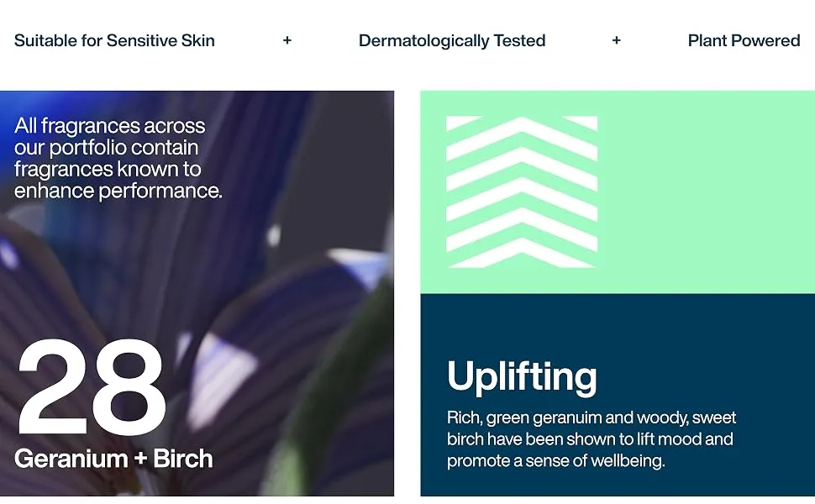This screenshot has width=815, height=504.
Task: Click the bottom stripe of chevron graphic
Action: [522, 256]
